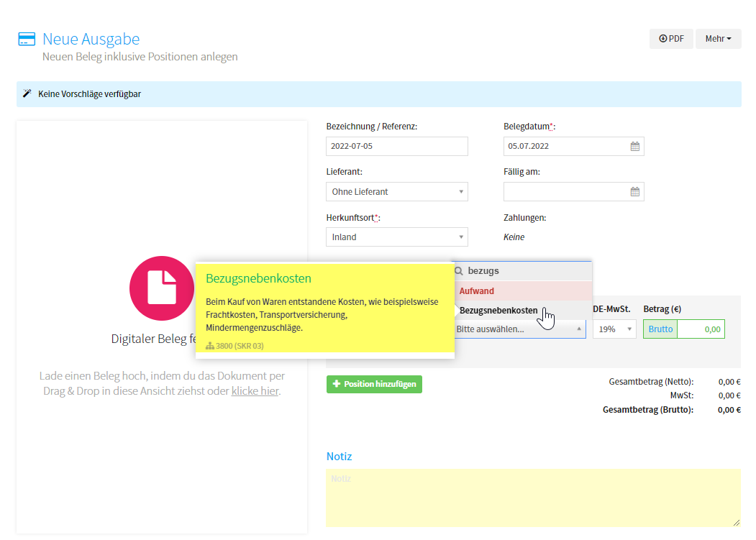Viewport: 756px width, 540px height.
Task: Click the search field containing 'bezugs'
Action: [x=523, y=271]
